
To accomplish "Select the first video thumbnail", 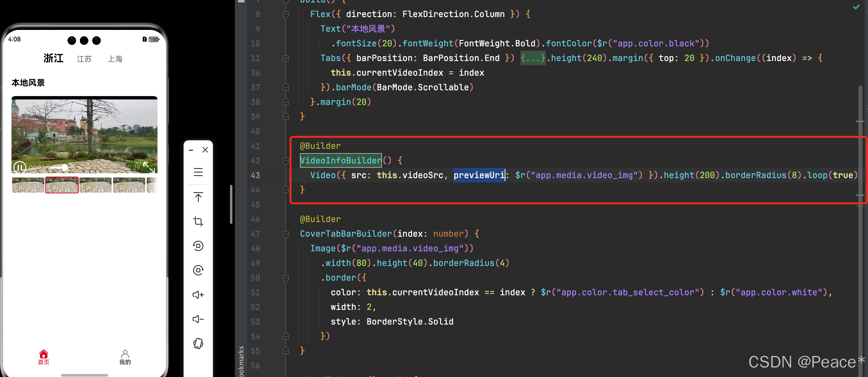I will [28, 185].
